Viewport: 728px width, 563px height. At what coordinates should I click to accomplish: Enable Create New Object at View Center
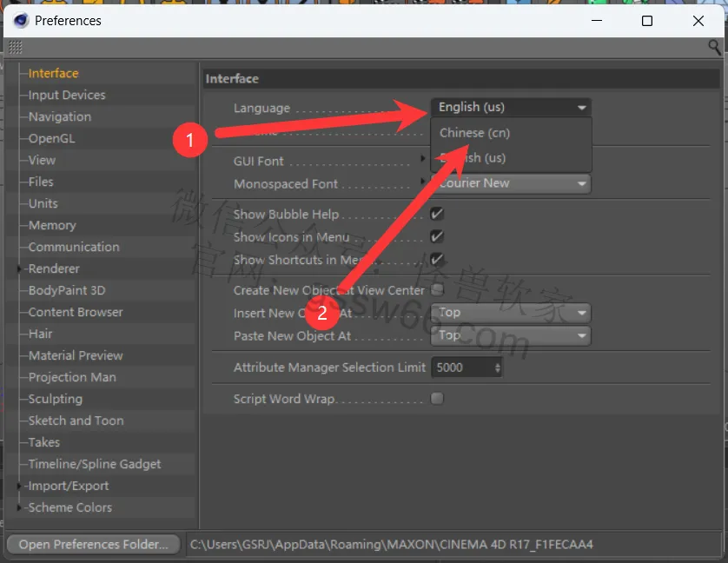click(x=437, y=290)
